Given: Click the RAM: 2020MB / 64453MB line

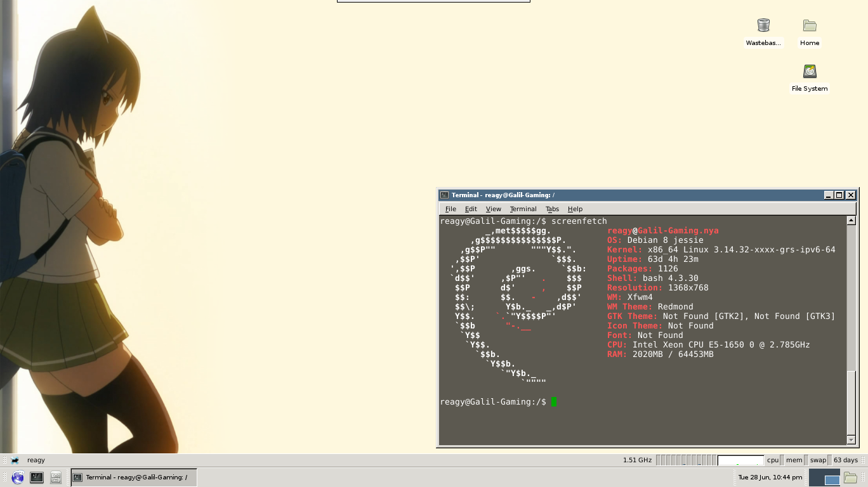Looking at the screenshot, I should point(661,354).
